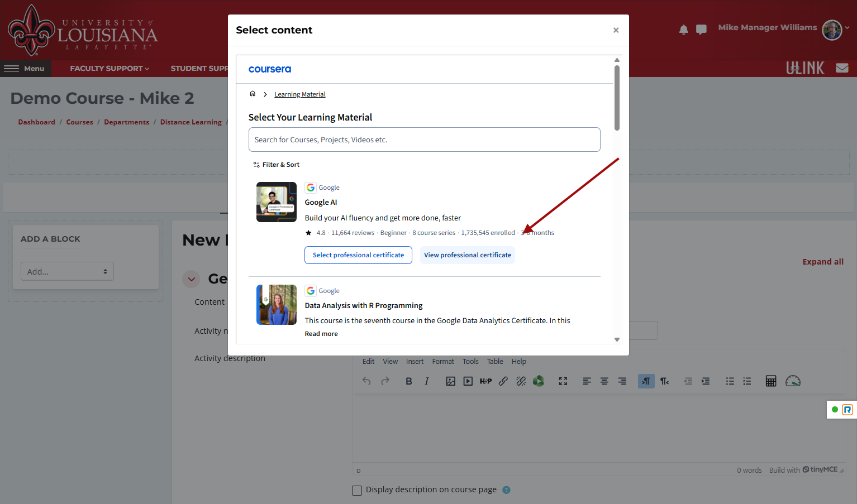Close the Select content dialog
Screen dimensions: 857x504
click(616, 30)
